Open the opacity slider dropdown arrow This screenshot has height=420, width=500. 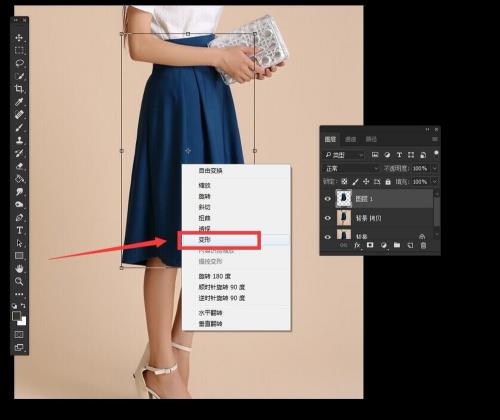click(435, 169)
